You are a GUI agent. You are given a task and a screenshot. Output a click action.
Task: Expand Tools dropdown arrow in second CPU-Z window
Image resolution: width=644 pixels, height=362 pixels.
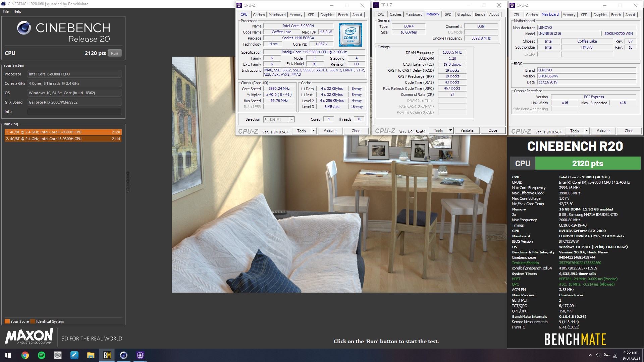click(451, 131)
